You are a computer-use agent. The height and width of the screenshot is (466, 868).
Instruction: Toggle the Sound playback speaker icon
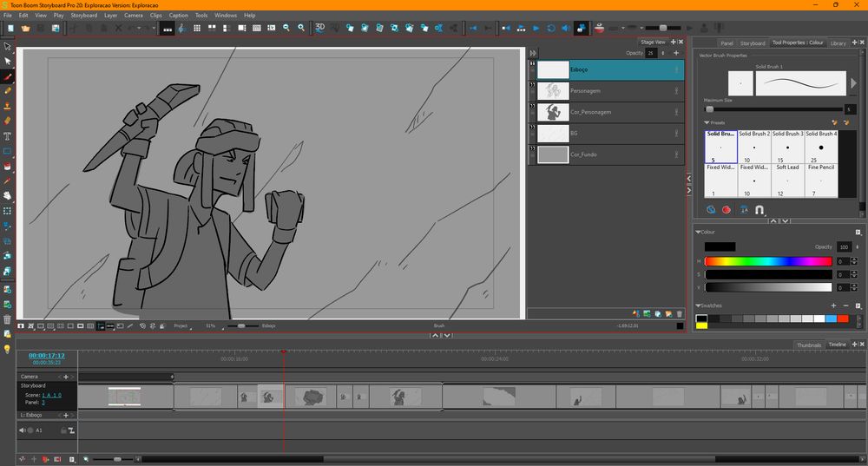[x=565, y=28]
